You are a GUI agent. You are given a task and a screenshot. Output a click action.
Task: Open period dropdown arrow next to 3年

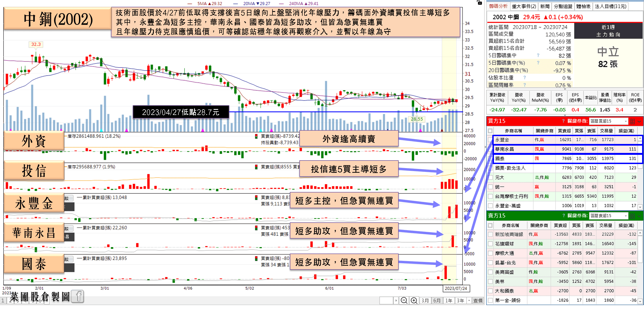point(469,300)
